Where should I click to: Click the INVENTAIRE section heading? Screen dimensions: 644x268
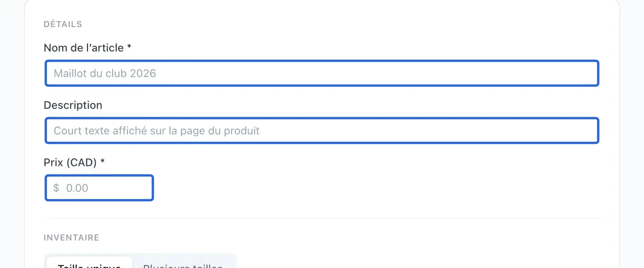(x=71, y=237)
